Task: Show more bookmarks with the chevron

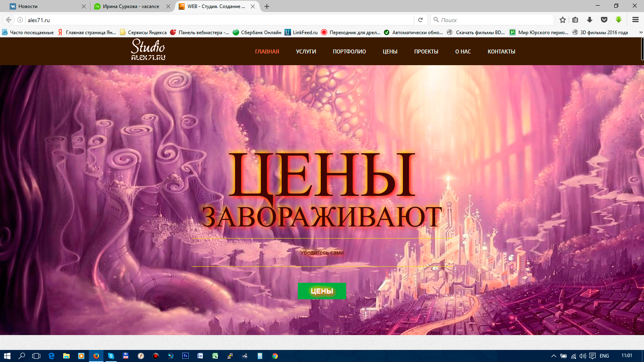Action: click(640, 33)
